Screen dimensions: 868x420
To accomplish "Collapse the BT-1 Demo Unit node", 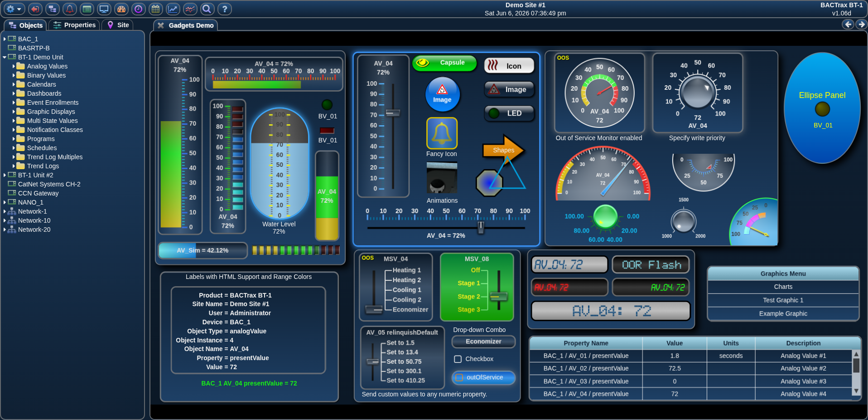I will click(x=5, y=57).
